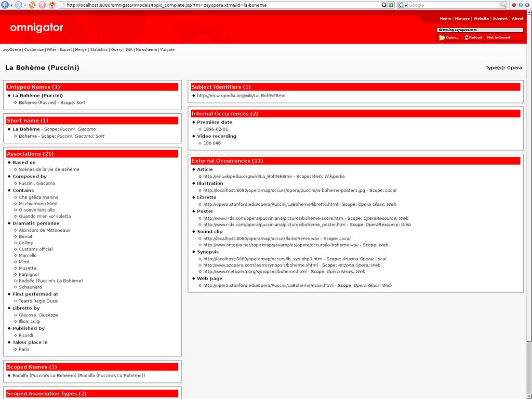Click the Not indexed status link
Viewport: 532px width, 399px height.
tap(498, 37)
